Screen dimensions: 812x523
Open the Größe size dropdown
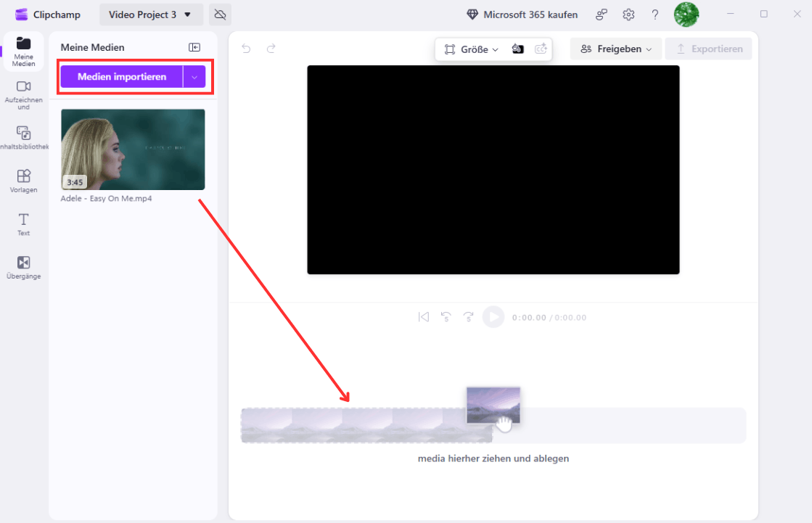coord(471,49)
